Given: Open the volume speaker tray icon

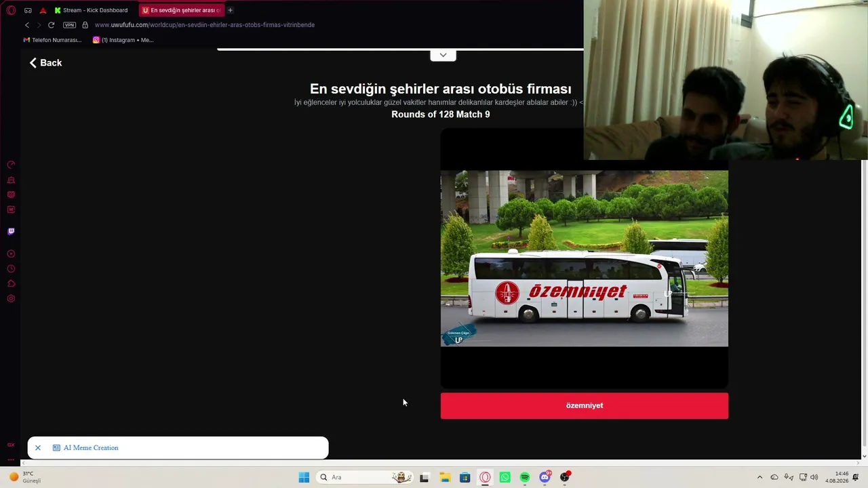Looking at the screenshot, I should (x=814, y=477).
